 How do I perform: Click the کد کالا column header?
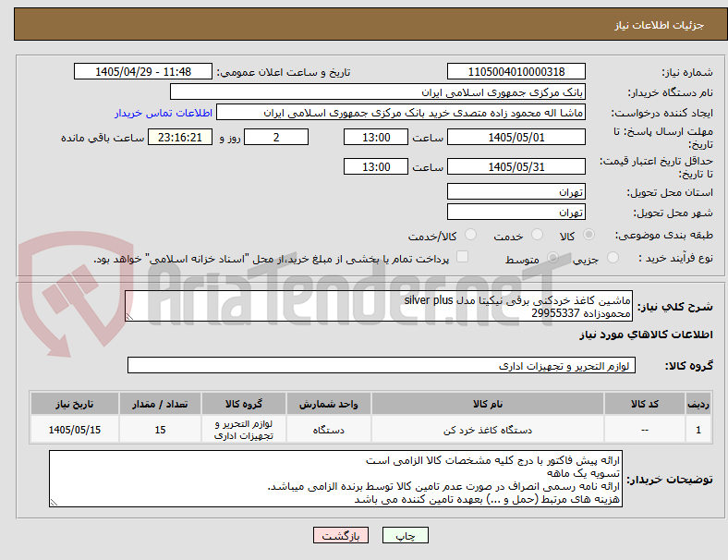point(645,404)
